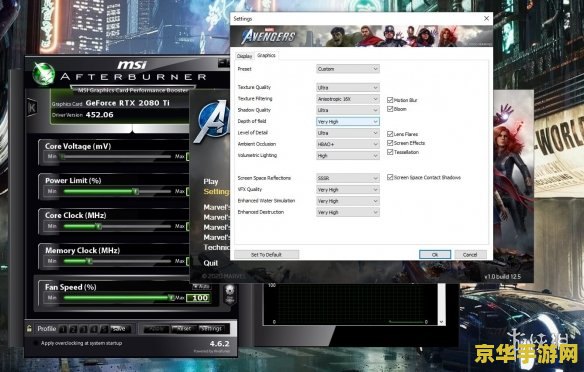Screen dimensions: 584x372
Task: Open the Enhanced Destruction dropdown
Action: pyautogui.click(x=348, y=212)
